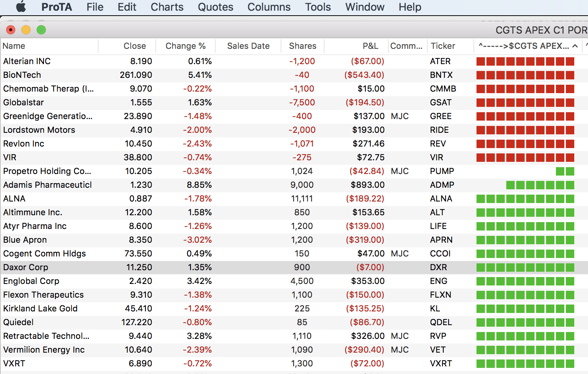Click the ADMP ticker cell
This screenshot has height=374, width=588.
click(442, 185)
